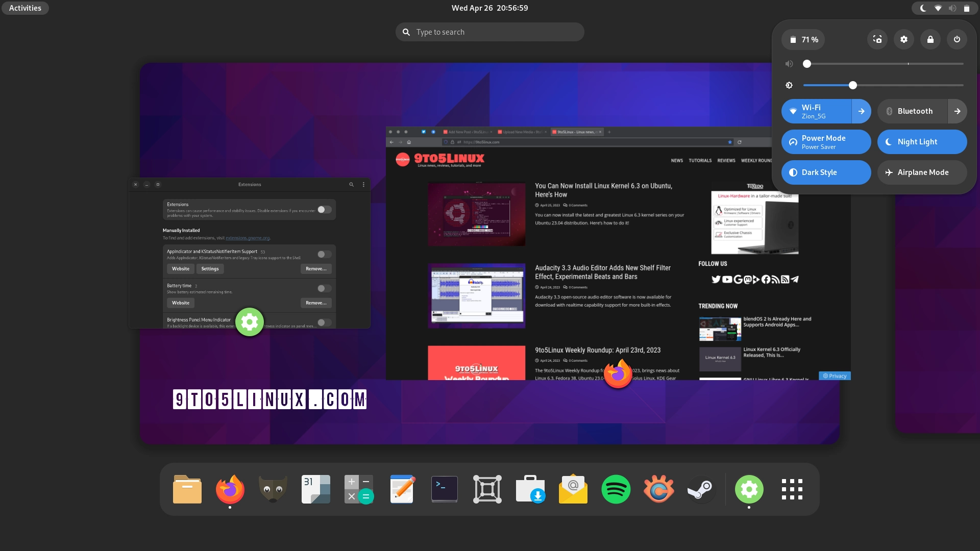Show all applications grid
Image resolution: width=980 pixels, height=551 pixels.
click(792, 489)
